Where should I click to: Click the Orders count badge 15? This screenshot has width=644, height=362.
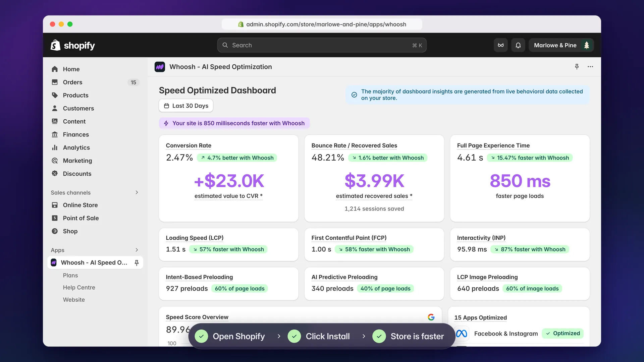point(133,82)
